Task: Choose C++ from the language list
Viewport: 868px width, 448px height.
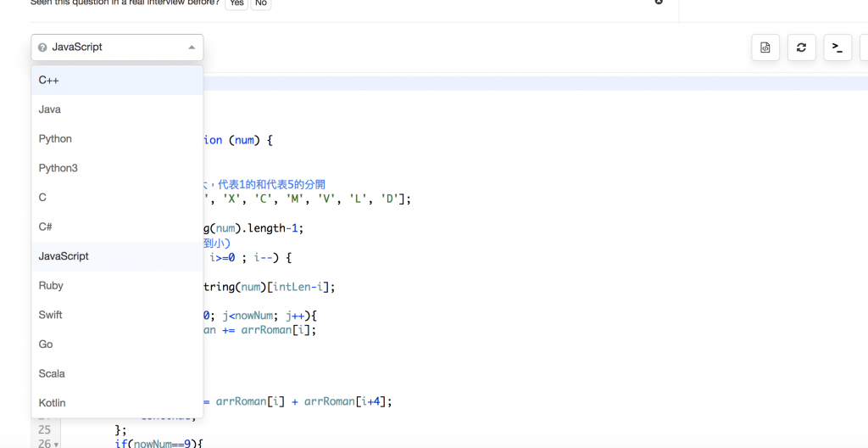Action: tap(117, 81)
